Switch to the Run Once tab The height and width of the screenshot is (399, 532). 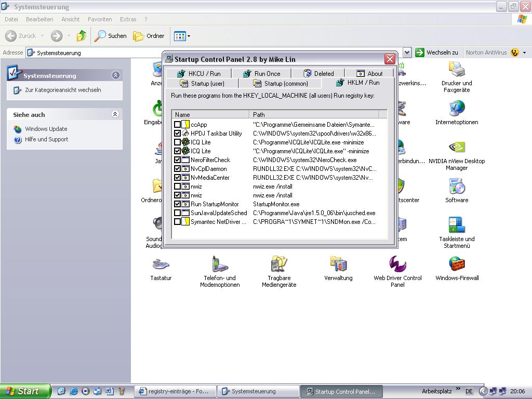point(262,73)
